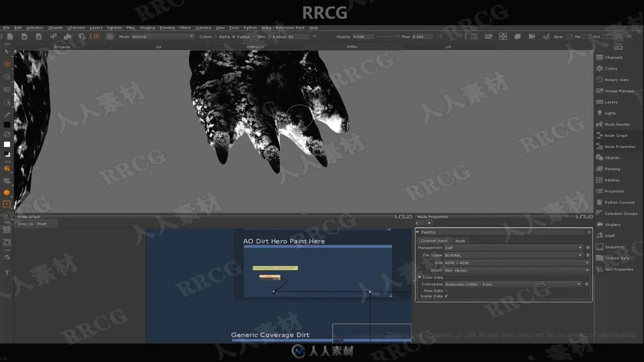644x362 pixels.
Task: Open the Filters menu
Action: click(185, 28)
